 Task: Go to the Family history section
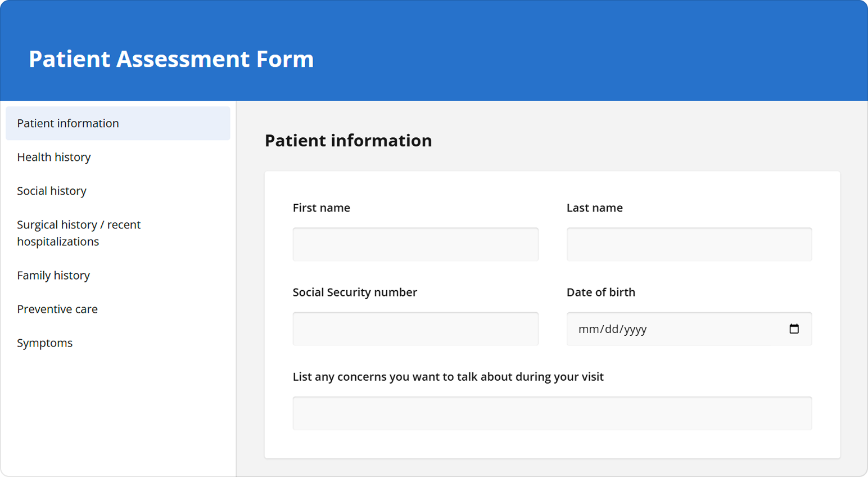click(x=53, y=275)
